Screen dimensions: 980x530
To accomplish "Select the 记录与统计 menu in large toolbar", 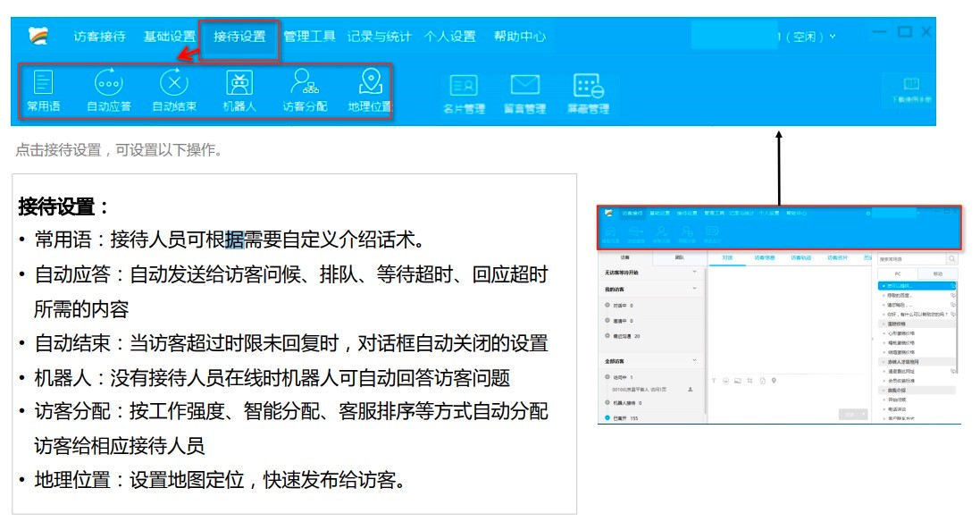I will (380, 37).
